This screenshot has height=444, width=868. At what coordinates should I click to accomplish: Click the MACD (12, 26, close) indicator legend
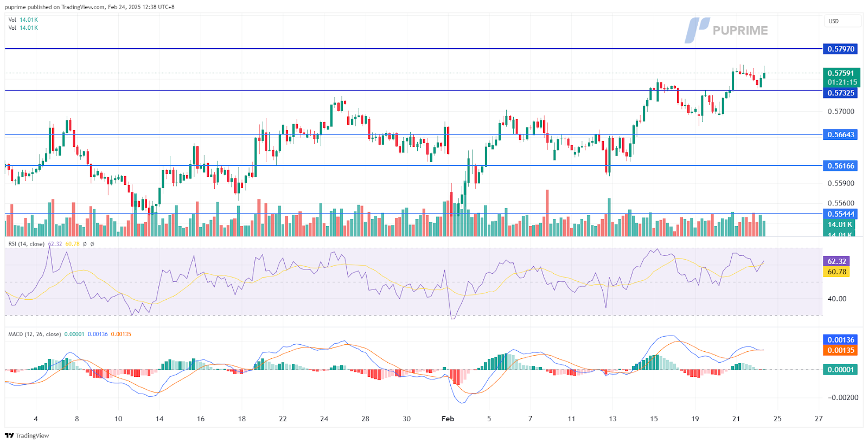click(35, 334)
